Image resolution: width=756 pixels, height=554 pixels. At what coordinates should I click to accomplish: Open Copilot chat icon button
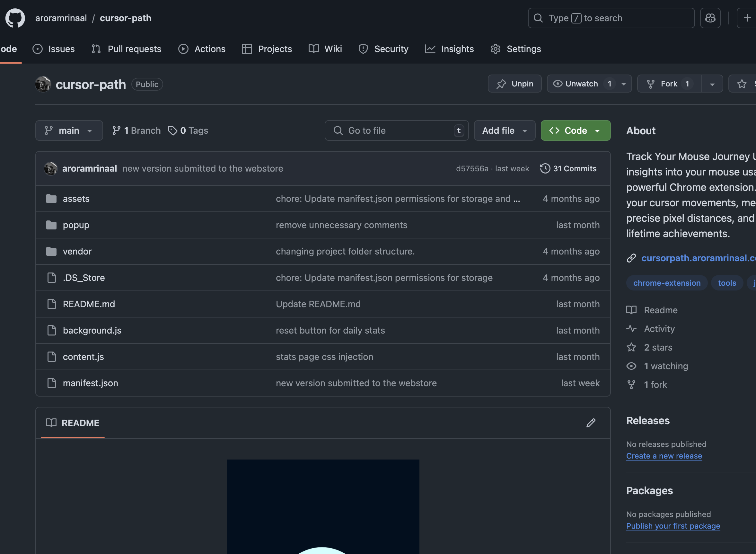coord(710,18)
